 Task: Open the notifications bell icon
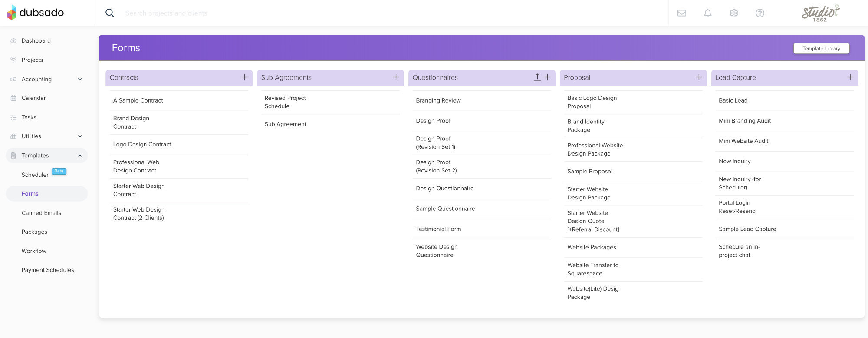click(x=708, y=13)
